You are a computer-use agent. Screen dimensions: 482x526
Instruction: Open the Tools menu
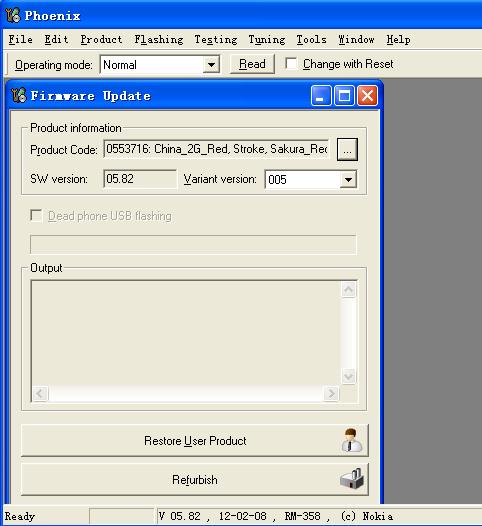click(311, 40)
